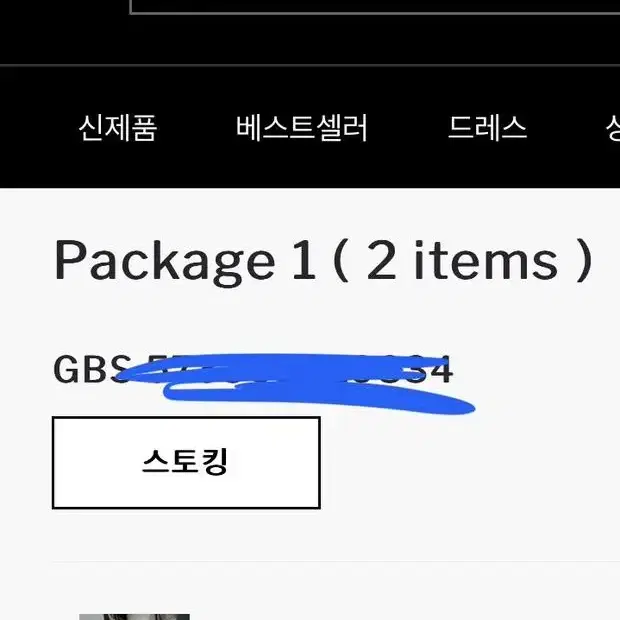Viewport: 620px width, 620px height.
Task: Click the blue scribble covering the tracking code
Action: pyautogui.click(x=297, y=384)
